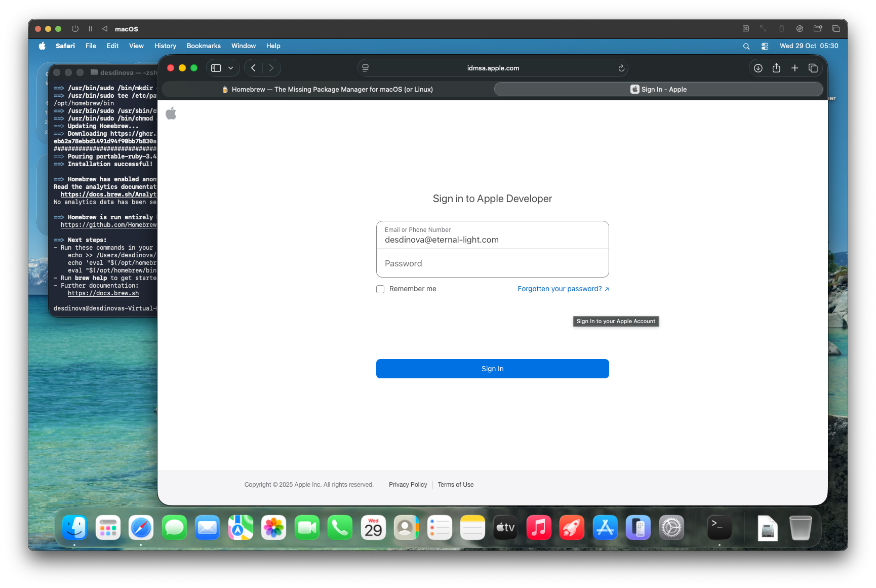Open the Forgotten your password link
The image size is (876, 588).
pyautogui.click(x=559, y=289)
